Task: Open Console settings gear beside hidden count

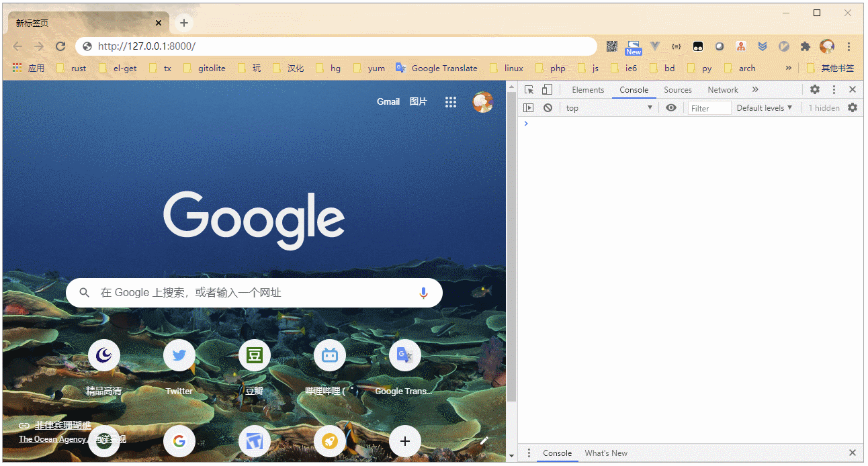Action: (852, 108)
